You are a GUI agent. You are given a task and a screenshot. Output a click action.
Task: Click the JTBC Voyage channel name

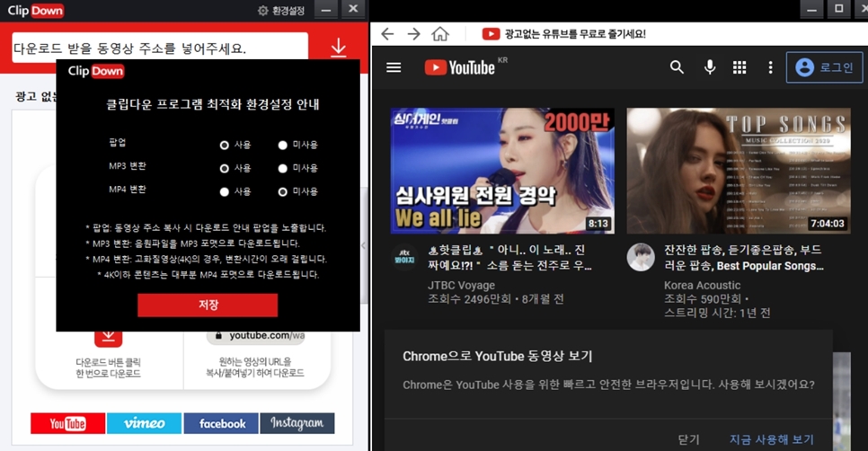[x=461, y=286]
